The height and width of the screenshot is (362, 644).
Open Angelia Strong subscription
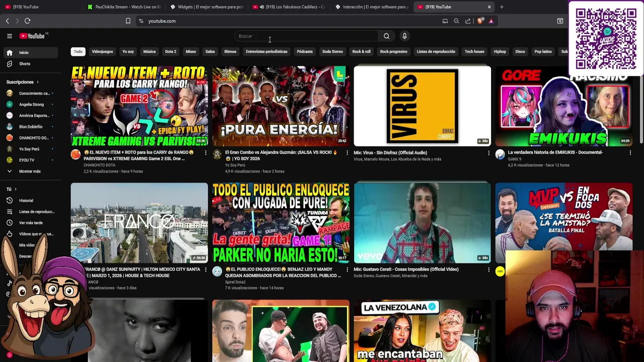30,105
